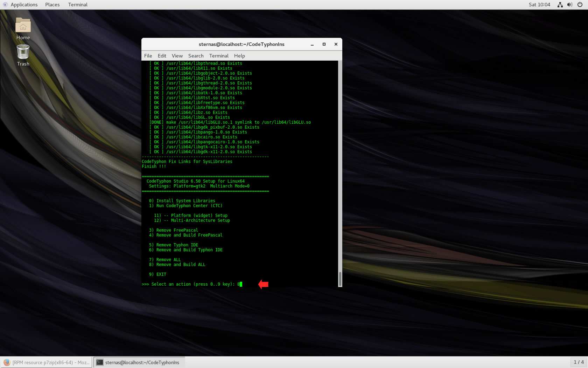Click '12) -- Multi-Architecture Setup' line
Image resolution: width=588 pixels, height=368 pixels.
pyautogui.click(x=192, y=220)
